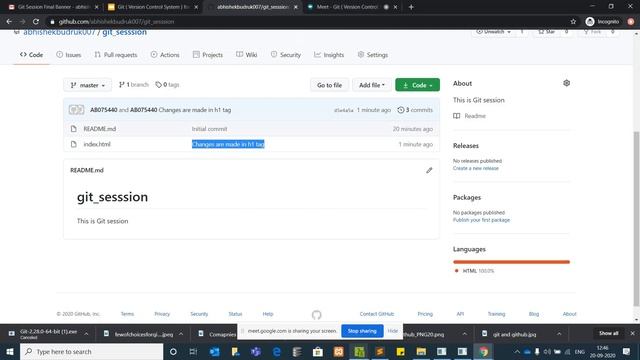Click Stop sharing button
Screen dimensions: 640x360
[362, 331]
